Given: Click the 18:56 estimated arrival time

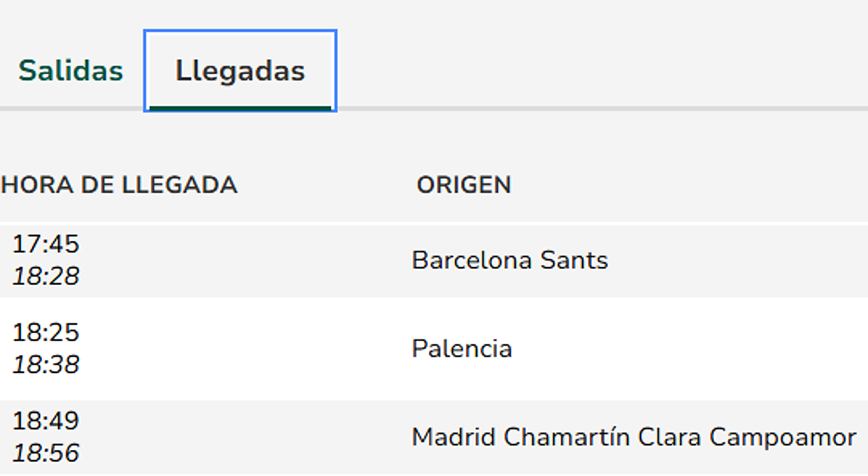Looking at the screenshot, I should [46, 453].
